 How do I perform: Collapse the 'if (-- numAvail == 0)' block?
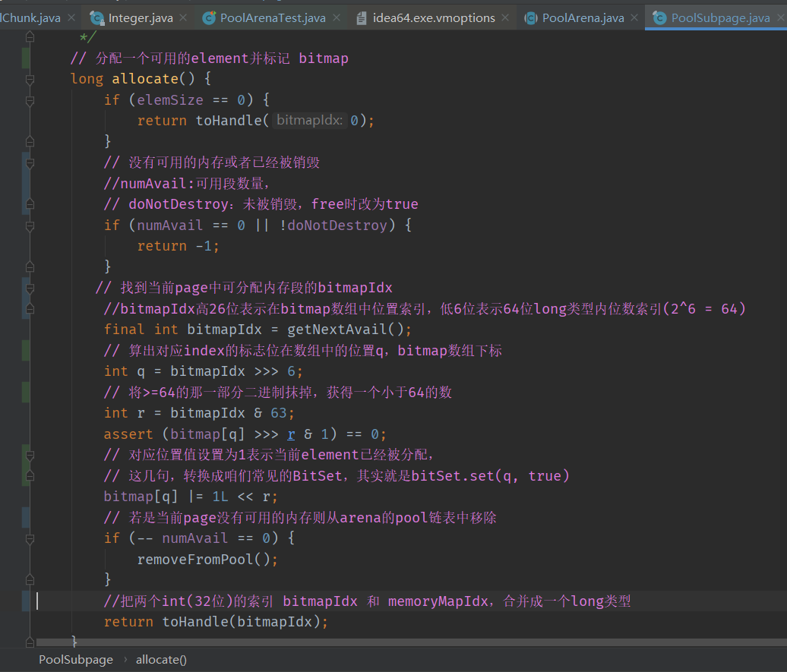click(x=30, y=539)
